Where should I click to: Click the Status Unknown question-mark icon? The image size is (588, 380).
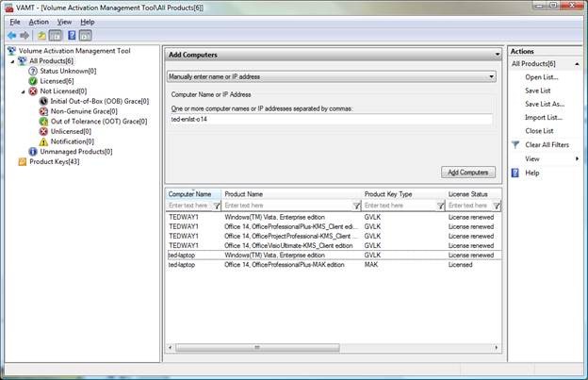click(x=33, y=71)
